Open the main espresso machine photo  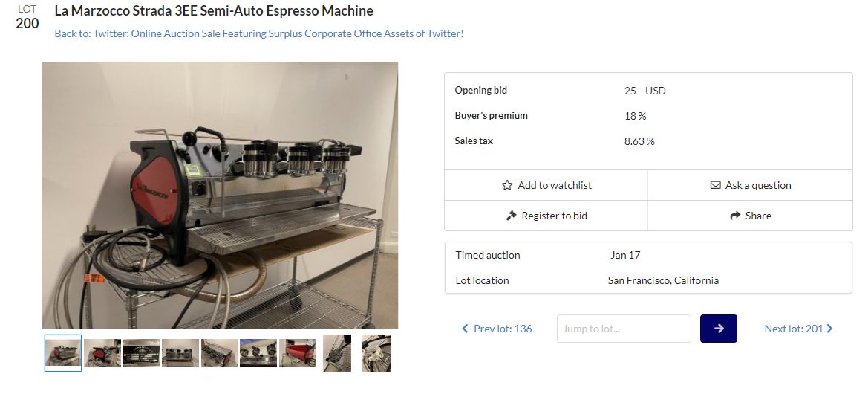click(x=220, y=195)
